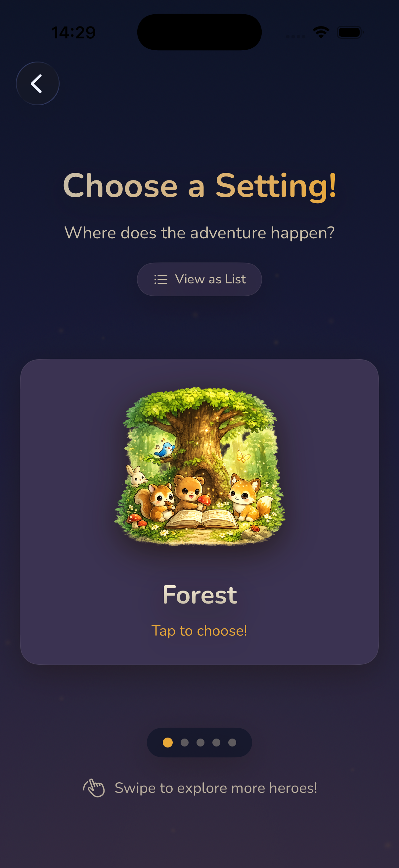Tap the 'Tap to choose!' link
399x868 pixels.
(x=199, y=631)
